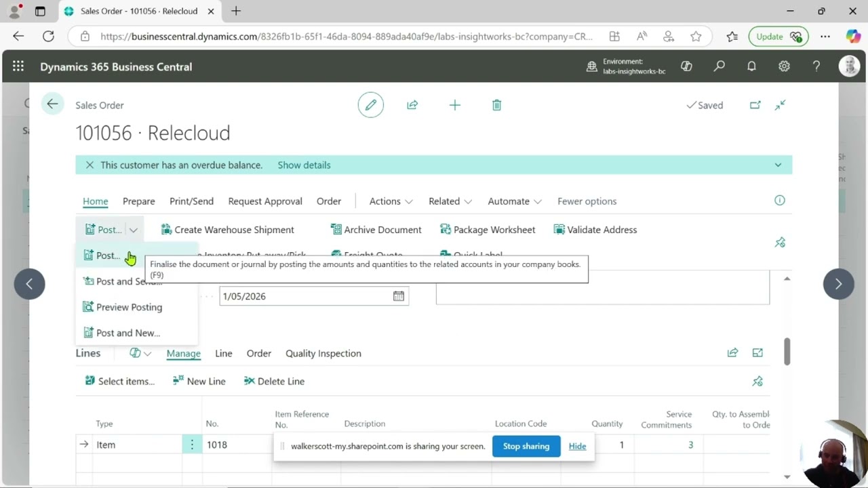Open the Line tab in Lines
The image size is (868, 488).
[224, 353]
